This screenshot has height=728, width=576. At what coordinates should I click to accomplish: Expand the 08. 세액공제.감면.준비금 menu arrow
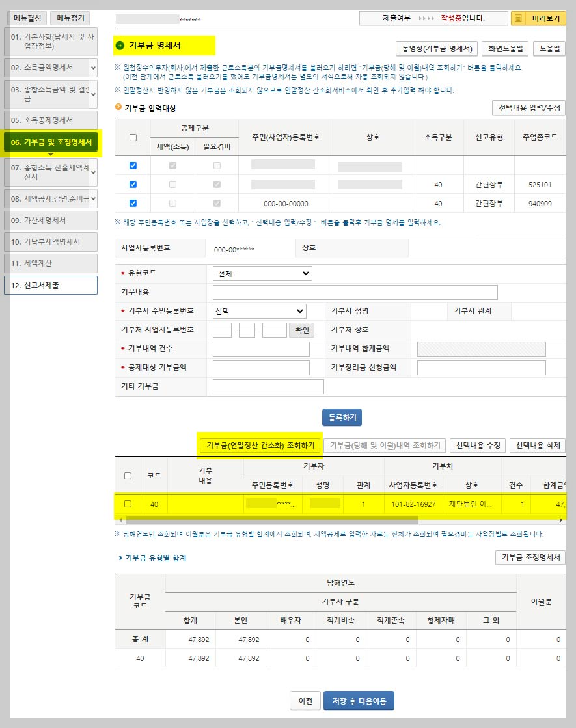click(x=93, y=198)
